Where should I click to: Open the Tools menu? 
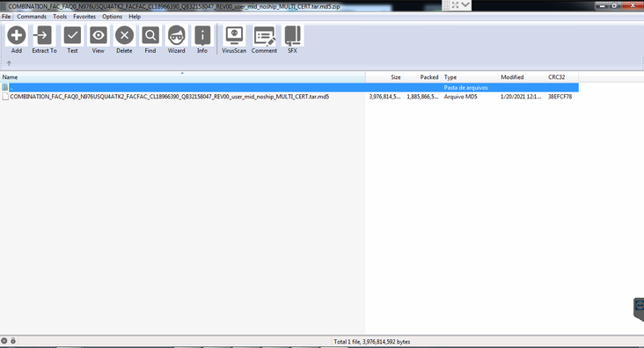click(x=60, y=17)
